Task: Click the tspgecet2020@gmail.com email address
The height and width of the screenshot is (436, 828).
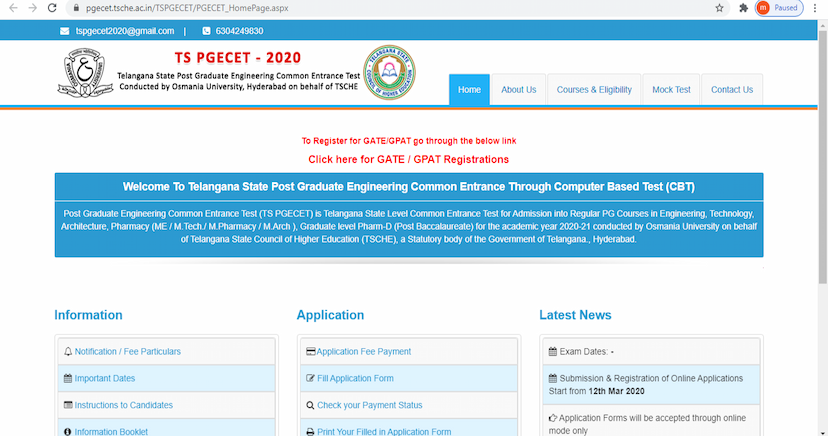Action: (125, 31)
